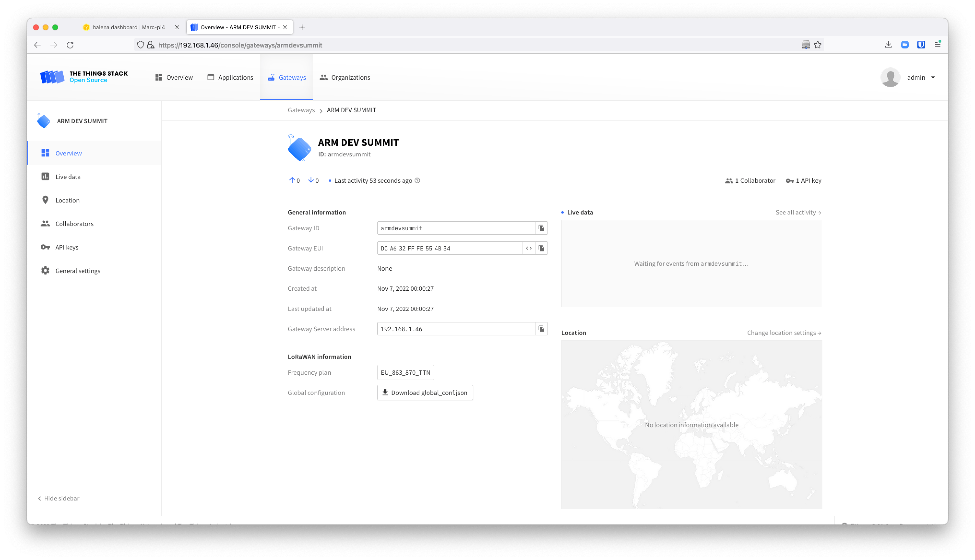Download global_conf.json file

pos(425,393)
